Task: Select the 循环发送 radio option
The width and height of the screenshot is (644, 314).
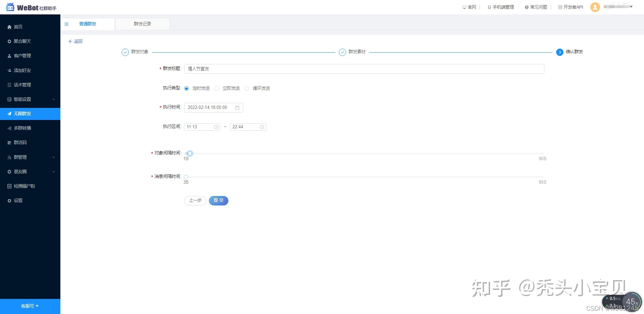Action: (x=247, y=88)
